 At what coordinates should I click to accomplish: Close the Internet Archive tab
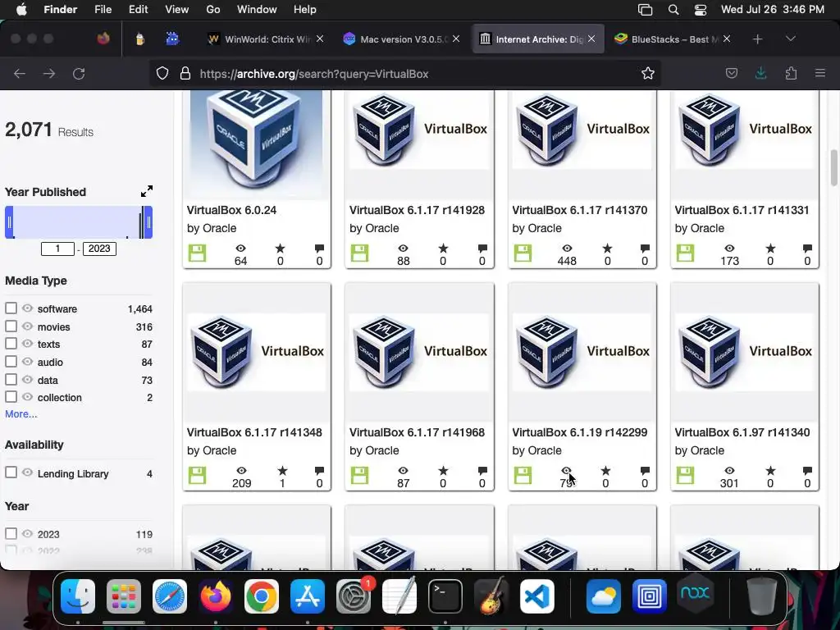(x=591, y=39)
